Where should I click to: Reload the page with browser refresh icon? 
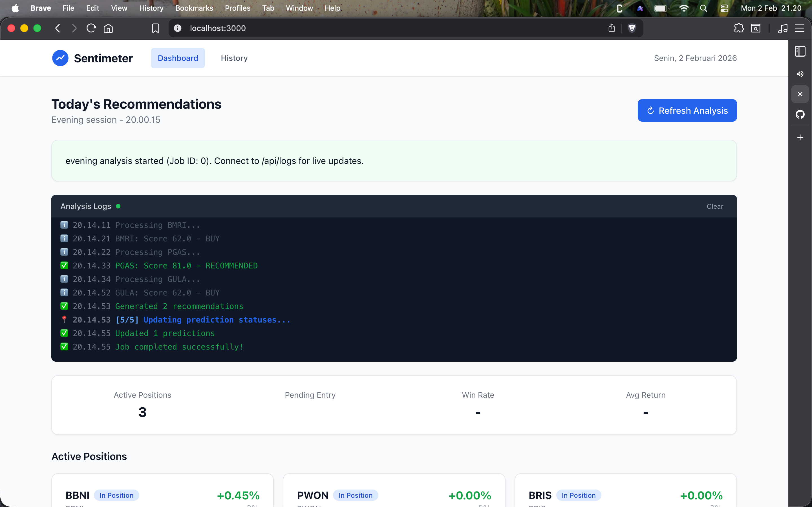(x=91, y=28)
